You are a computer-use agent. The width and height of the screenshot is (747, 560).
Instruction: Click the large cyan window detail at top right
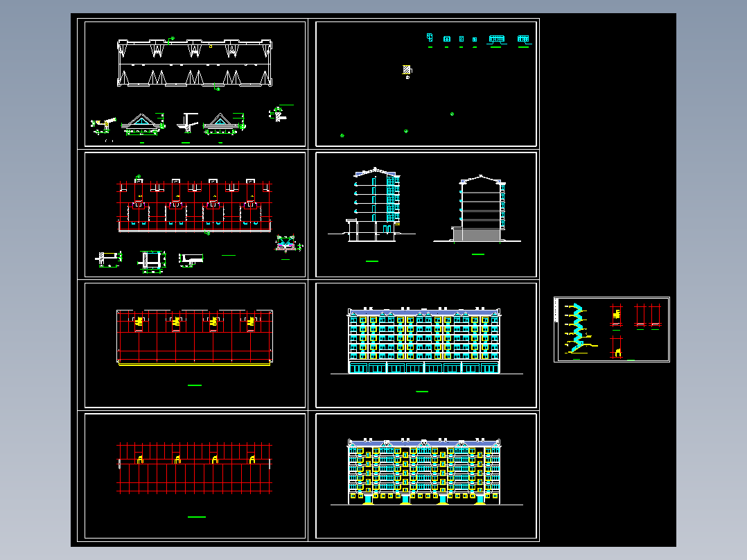click(x=496, y=39)
